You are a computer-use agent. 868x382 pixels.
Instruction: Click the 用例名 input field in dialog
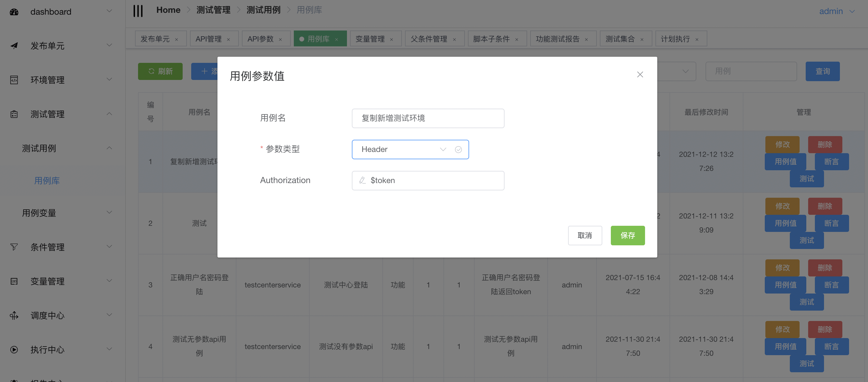pyautogui.click(x=428, y=118)
